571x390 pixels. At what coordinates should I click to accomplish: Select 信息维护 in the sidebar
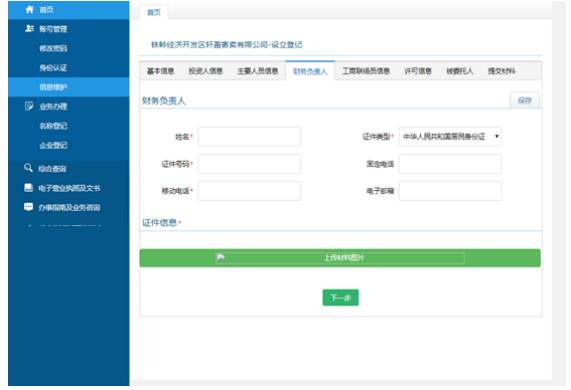point(68,87)
